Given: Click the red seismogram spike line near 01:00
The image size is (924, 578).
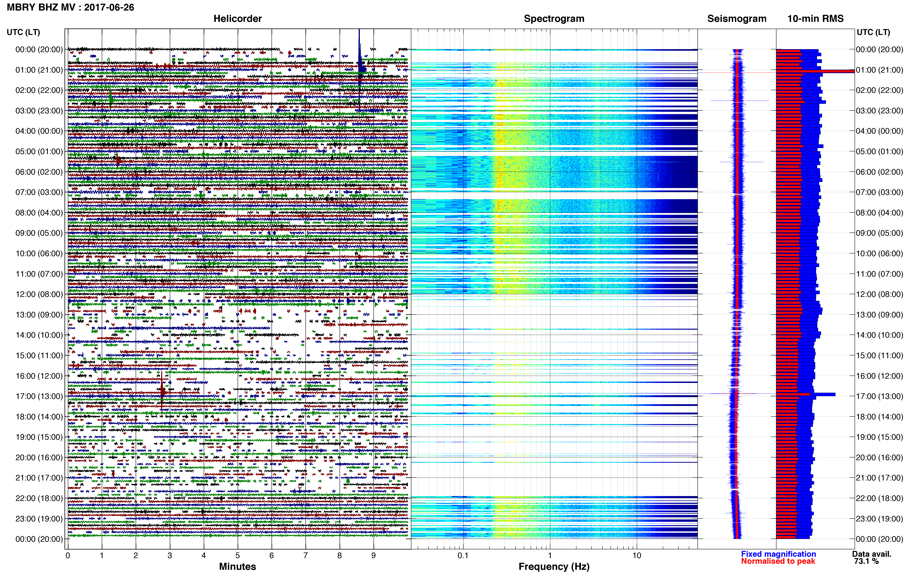Looking at the screenshot, I should pos(737,73).
